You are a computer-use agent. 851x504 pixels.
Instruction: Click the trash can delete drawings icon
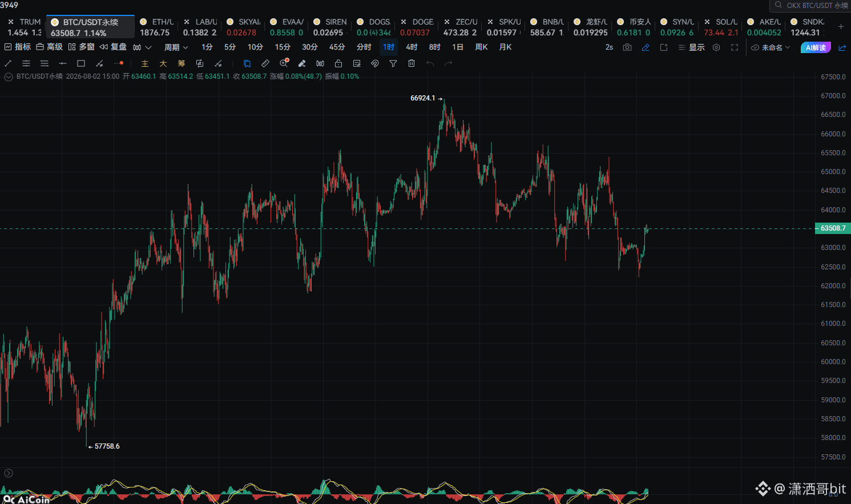pos(412,63)
